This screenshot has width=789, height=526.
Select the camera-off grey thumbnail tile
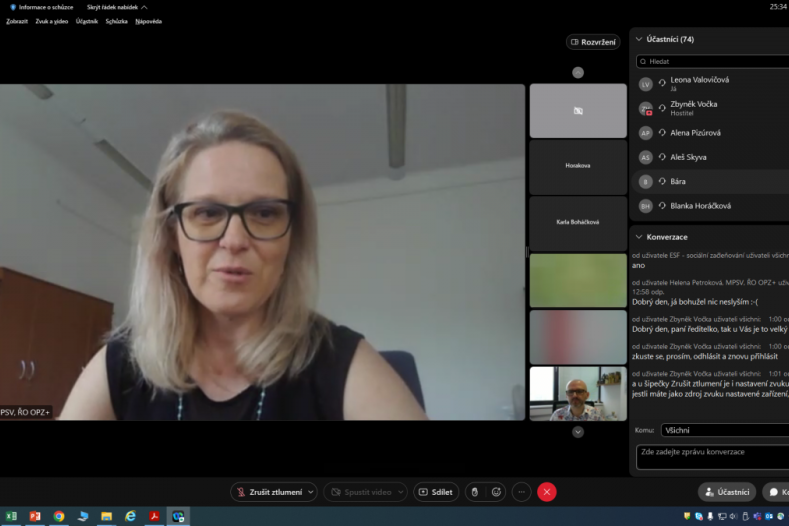(578, 111)
